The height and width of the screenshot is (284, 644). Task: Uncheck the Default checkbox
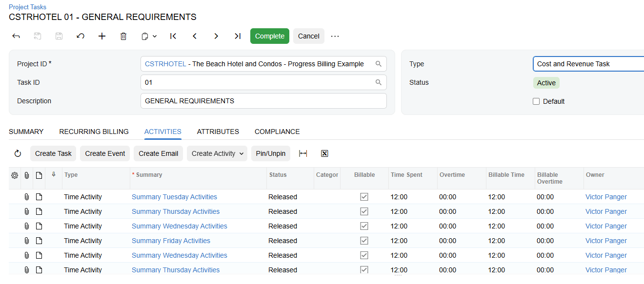pyautogui.click(x=536, y=101)
